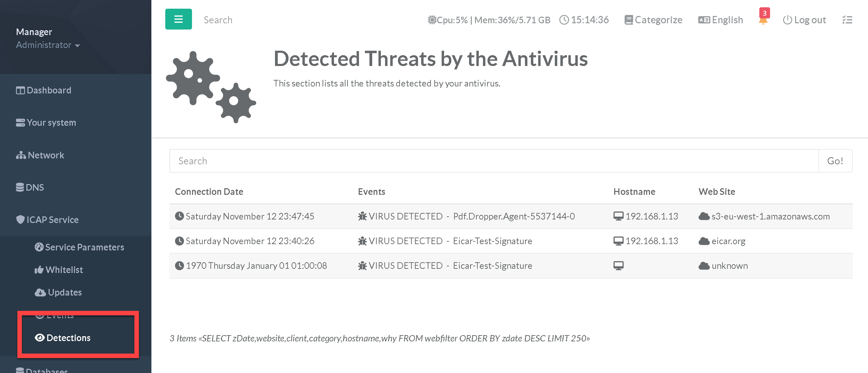Viewport: 868px width, 373px height.
Task: Click the clock icon beside 15:14:36
Action: (564, 20)
